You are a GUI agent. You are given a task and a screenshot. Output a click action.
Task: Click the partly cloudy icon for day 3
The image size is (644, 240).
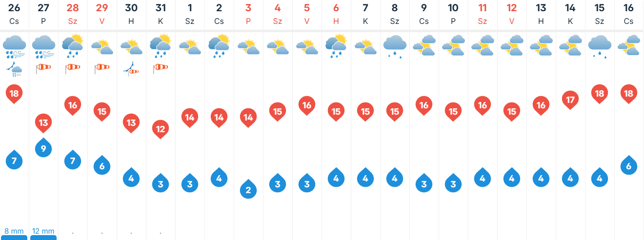248,47
